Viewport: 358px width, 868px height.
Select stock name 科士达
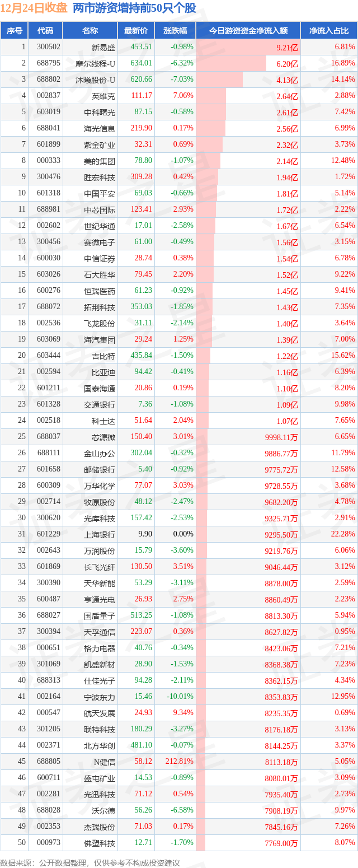pos(103,421)
